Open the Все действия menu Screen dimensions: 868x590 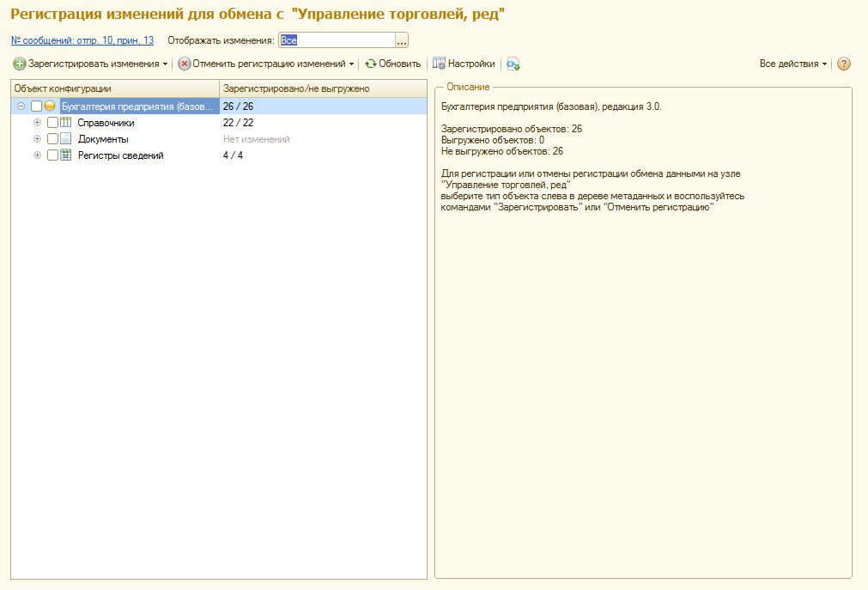click(793, 64)
